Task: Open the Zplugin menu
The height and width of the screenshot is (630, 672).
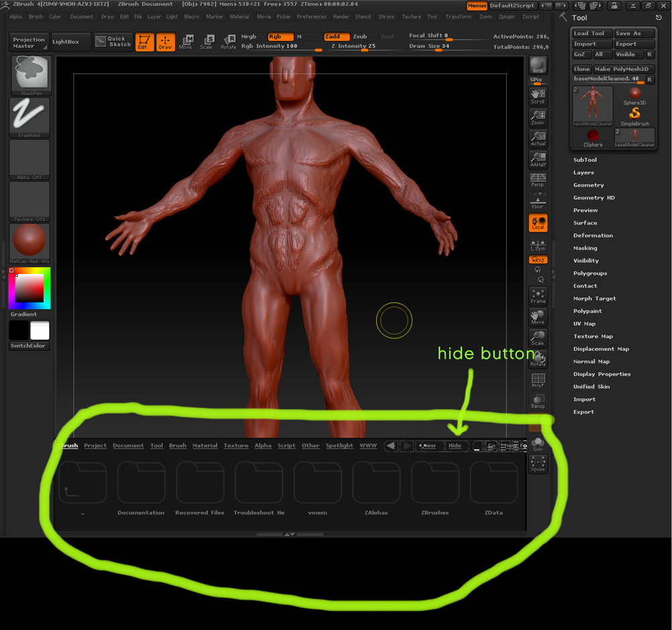Action: point(507,17)
